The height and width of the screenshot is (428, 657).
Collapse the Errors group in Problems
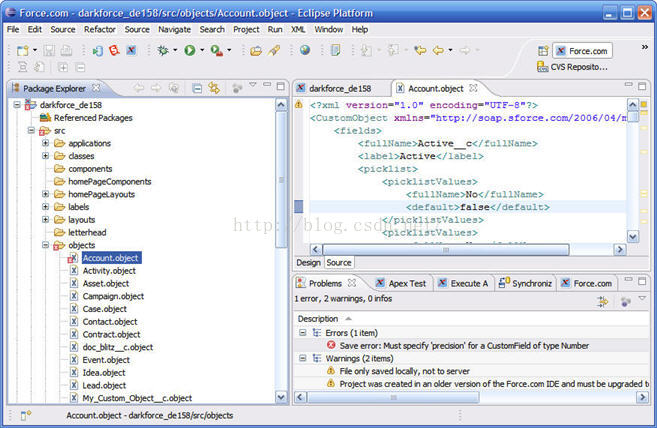click(x=302, y=332)
